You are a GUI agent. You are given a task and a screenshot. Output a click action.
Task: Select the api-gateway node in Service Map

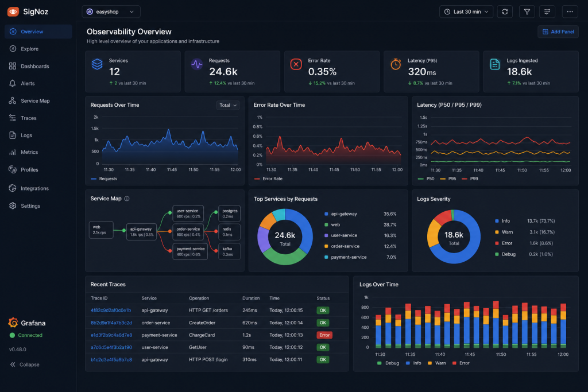click(141, 232)
